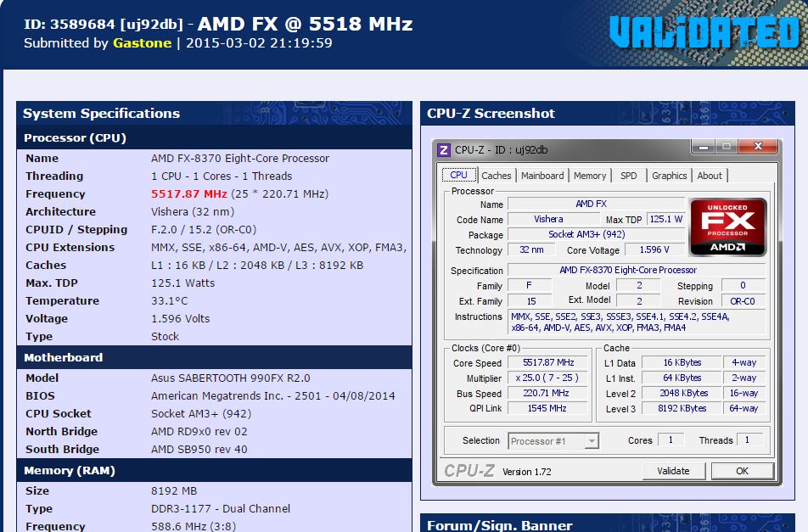Click the Voltage value 1.596 Volts
The height and width of the screenshot is (532, 808).
[x=180, y=319]
